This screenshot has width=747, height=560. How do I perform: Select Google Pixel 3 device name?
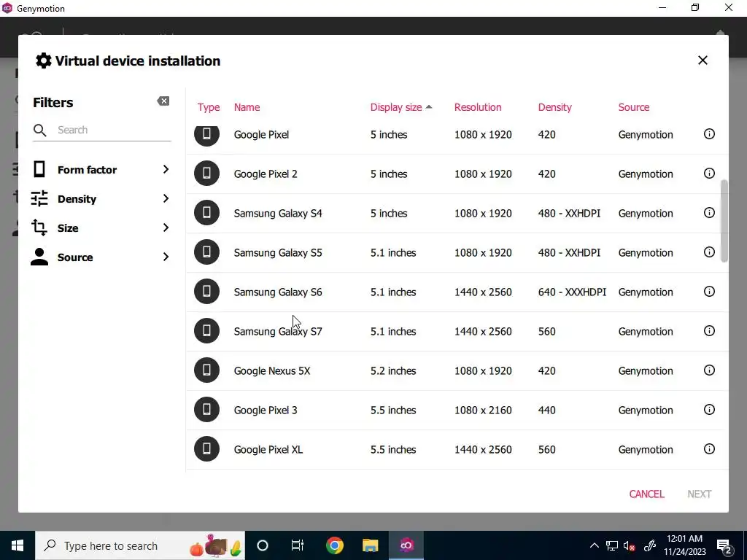click(266, 410)
